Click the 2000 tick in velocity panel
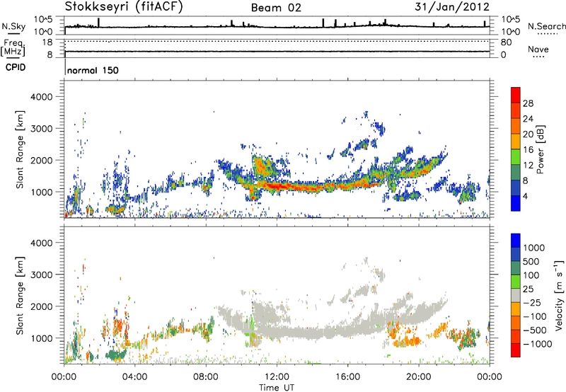The height and width of the screenshot is (392, 566). (42, 306)
